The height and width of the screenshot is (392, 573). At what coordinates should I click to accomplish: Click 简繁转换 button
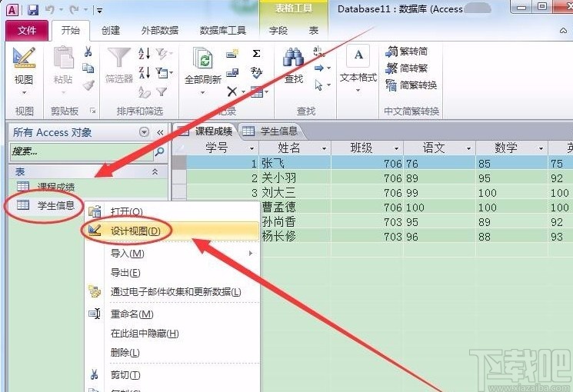tap(411, 85)
